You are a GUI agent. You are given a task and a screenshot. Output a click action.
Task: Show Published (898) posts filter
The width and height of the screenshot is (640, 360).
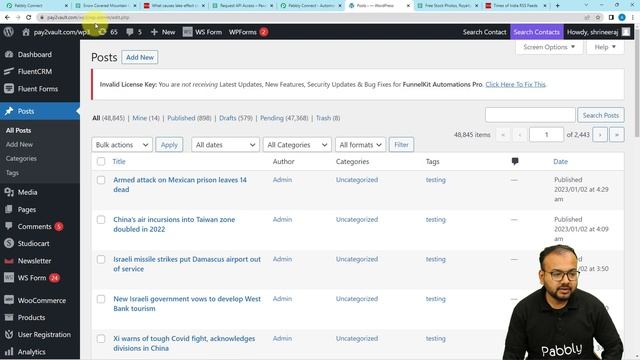coord(189,118)
